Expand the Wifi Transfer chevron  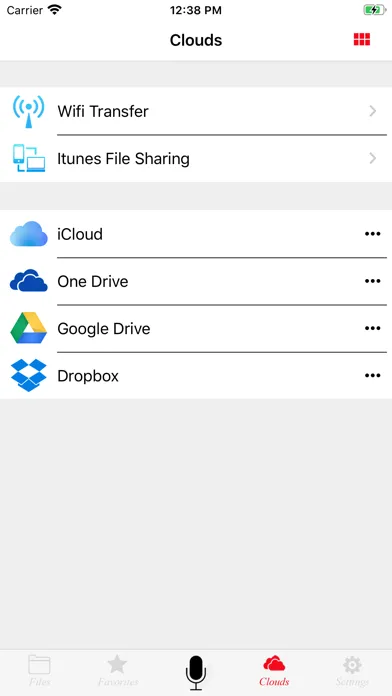pyautogui.click(x=373, y=111)
